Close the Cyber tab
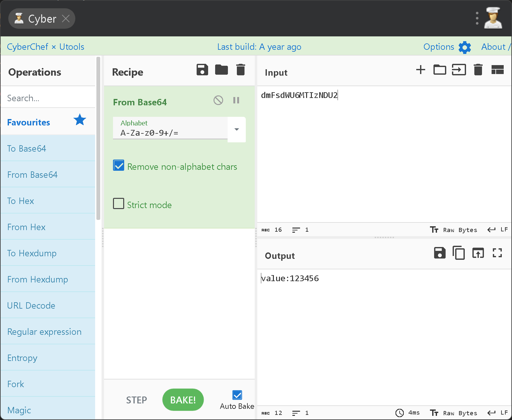 (x=66, y=19)
